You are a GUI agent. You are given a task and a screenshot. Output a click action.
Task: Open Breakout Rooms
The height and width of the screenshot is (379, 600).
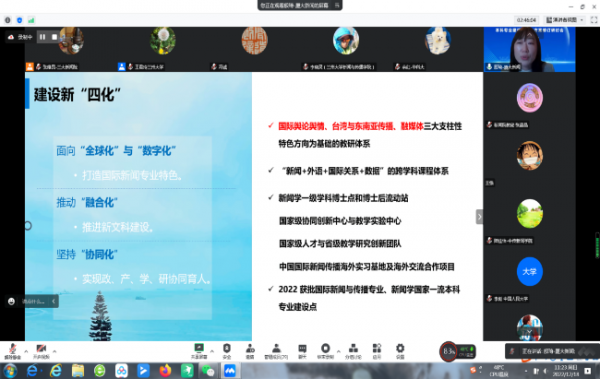pos(353,351)
